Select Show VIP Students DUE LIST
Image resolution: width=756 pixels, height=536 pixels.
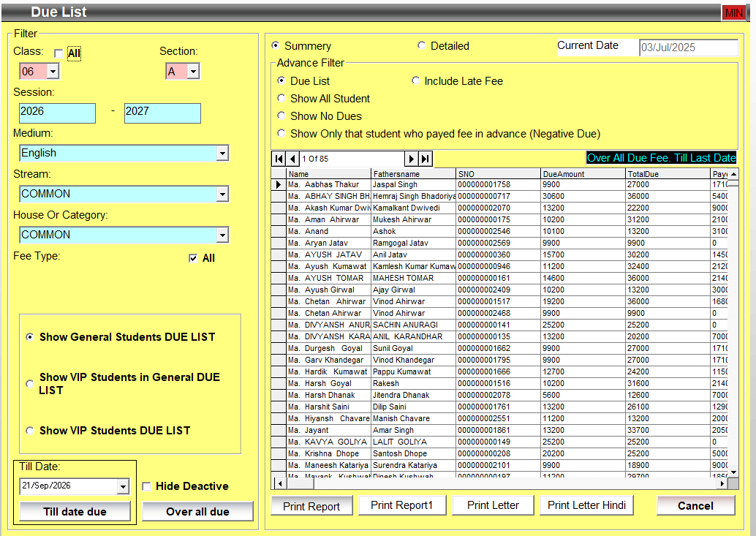pos(30,431)
